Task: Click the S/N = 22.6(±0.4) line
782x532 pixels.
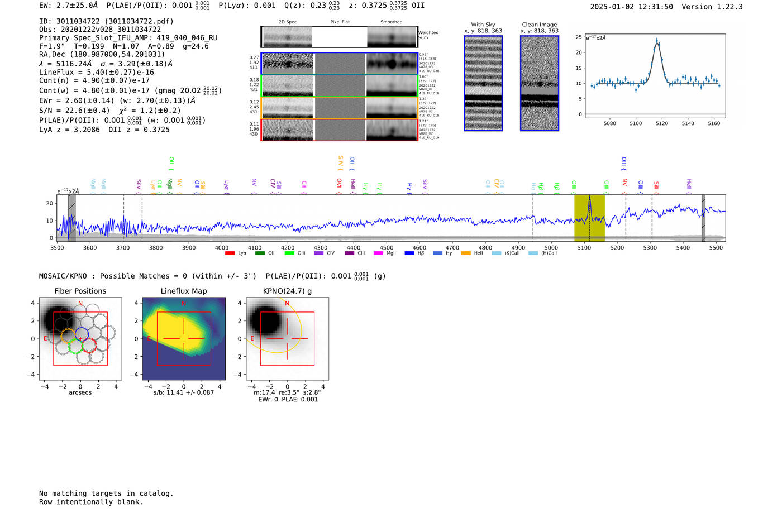Action: tap(110, 111)
